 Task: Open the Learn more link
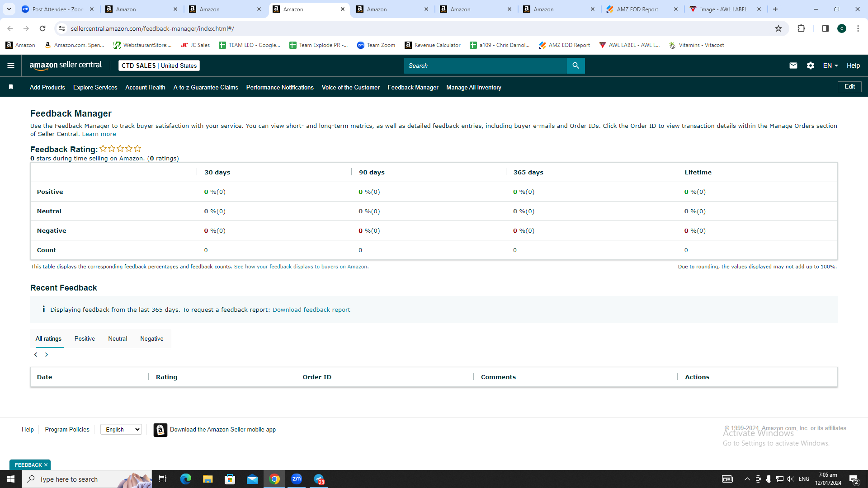[99, 134]
